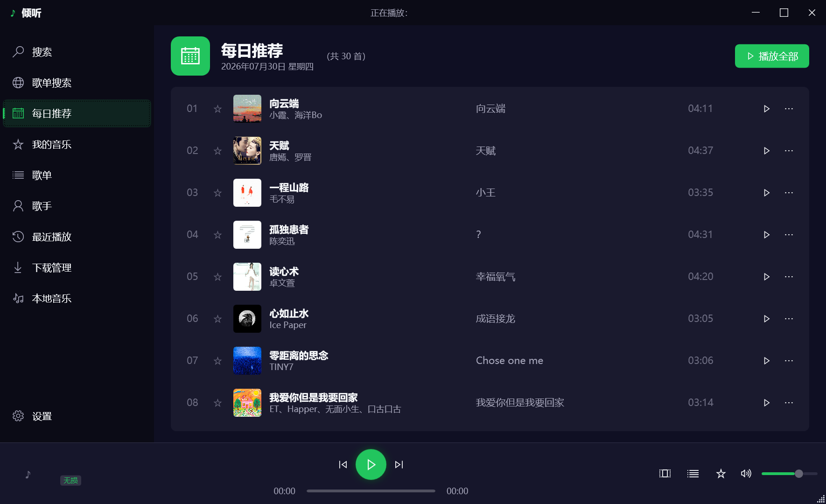
Task: Click the 播放全部 button
Action: point(772,56)
